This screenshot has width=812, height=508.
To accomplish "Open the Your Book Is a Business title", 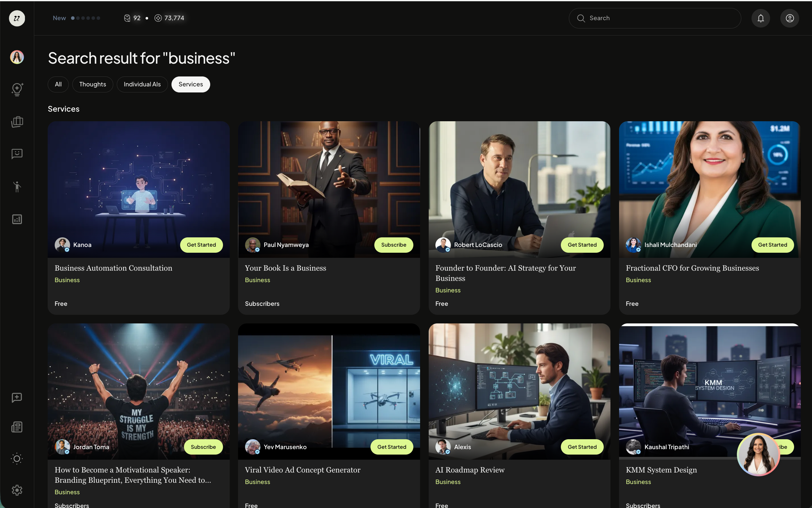I will click(x=286, y=268).
